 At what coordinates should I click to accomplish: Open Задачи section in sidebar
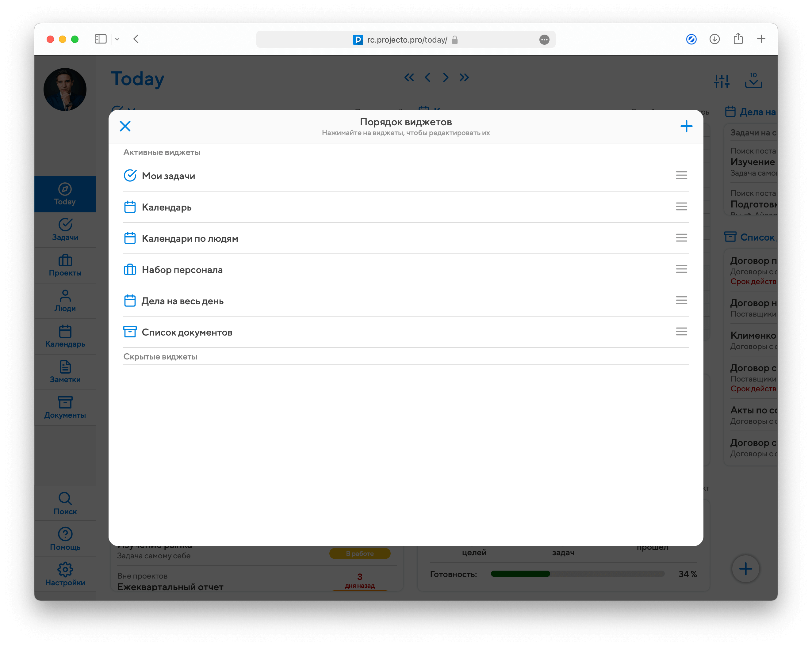(65, 230)
